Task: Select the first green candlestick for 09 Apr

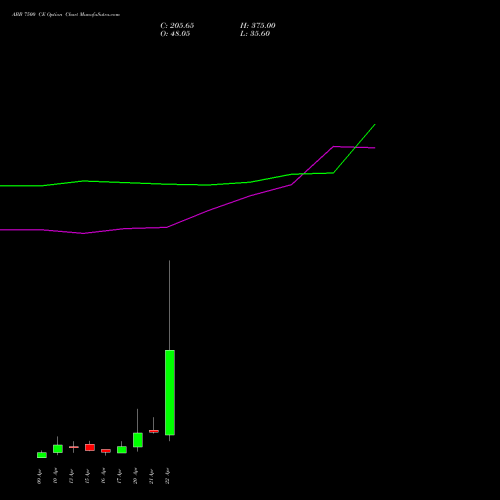Action: click(x=42, y=455)
